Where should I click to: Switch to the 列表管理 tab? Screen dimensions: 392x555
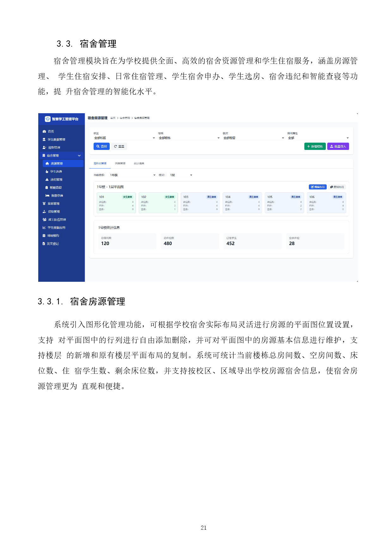pyautogui.click(x=120, y=163)
